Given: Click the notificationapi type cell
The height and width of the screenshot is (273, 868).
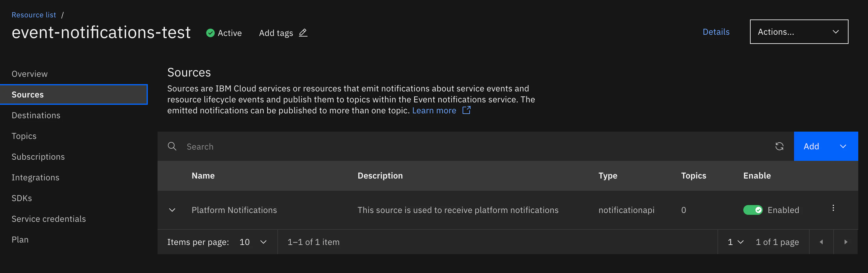Looking at the screenshot, I should 627,210.
